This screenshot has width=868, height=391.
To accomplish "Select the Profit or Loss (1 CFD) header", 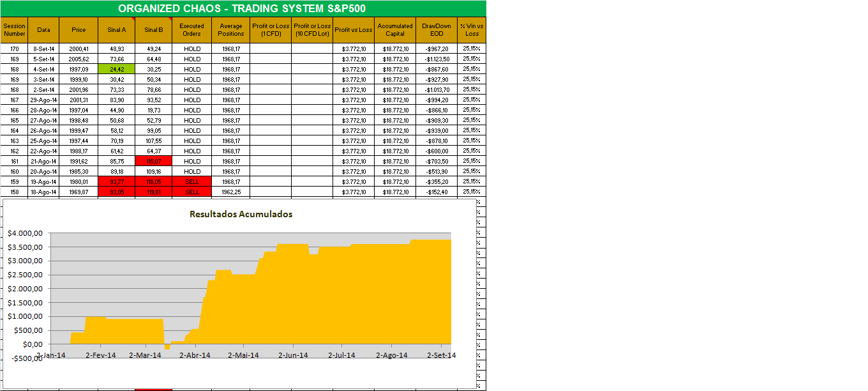I will 271,30.
